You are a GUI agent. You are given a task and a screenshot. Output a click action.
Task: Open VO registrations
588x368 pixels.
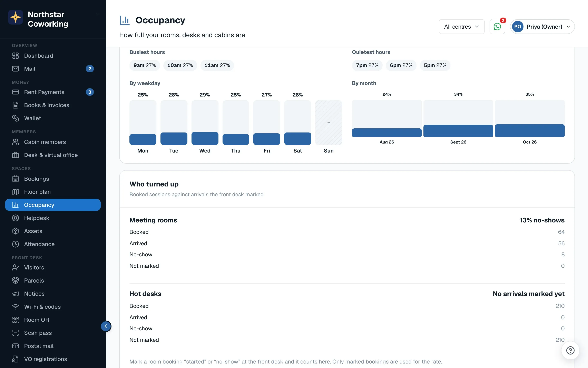(x=53, y=359)
